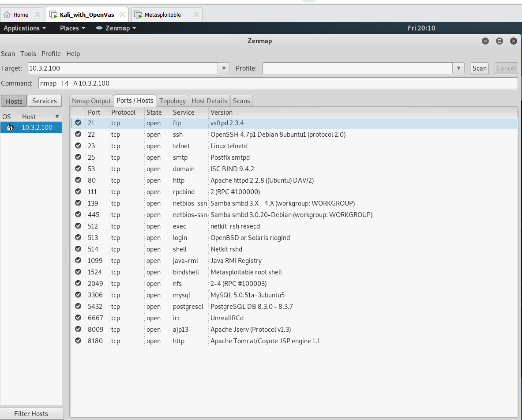Open the Applications menu in top panel
Screen dimensions: 522x420
click(x=25, y=28)
